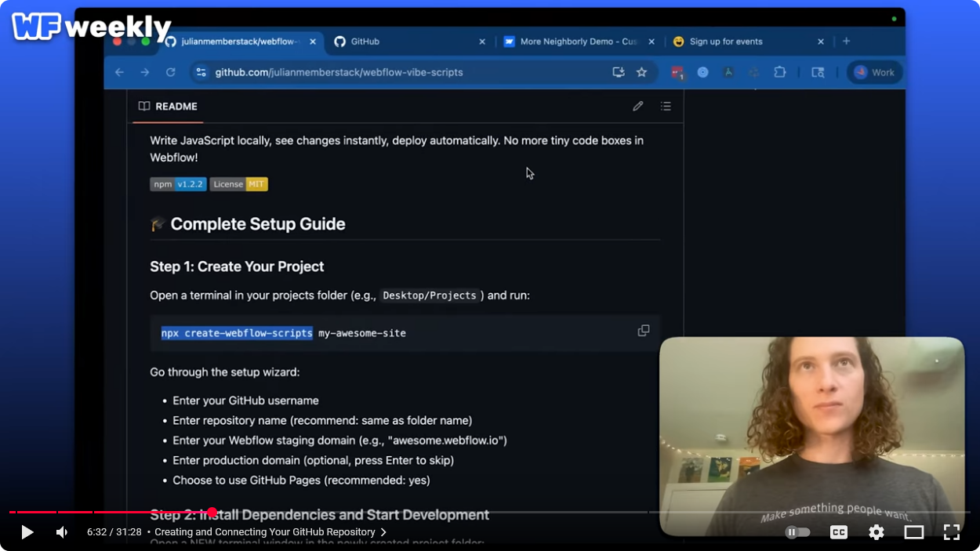Switch to Sign up for events tab
This screenshot has height=551, width=980.
click(x=748, y=42)
